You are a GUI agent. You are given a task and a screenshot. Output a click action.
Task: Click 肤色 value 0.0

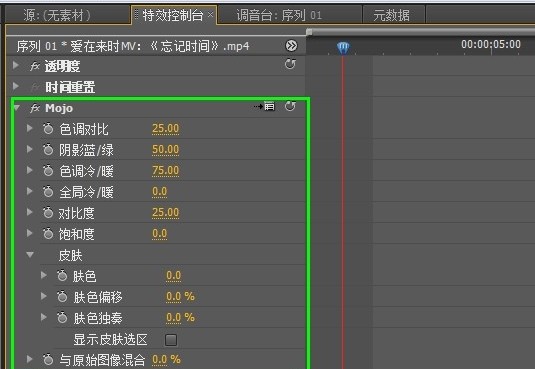point(174,276)
